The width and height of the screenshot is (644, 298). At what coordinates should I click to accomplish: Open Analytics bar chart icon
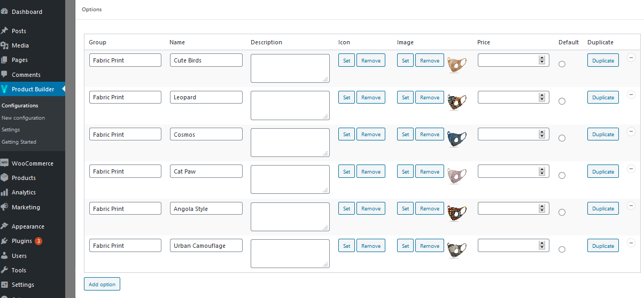[x=4, y=192]
